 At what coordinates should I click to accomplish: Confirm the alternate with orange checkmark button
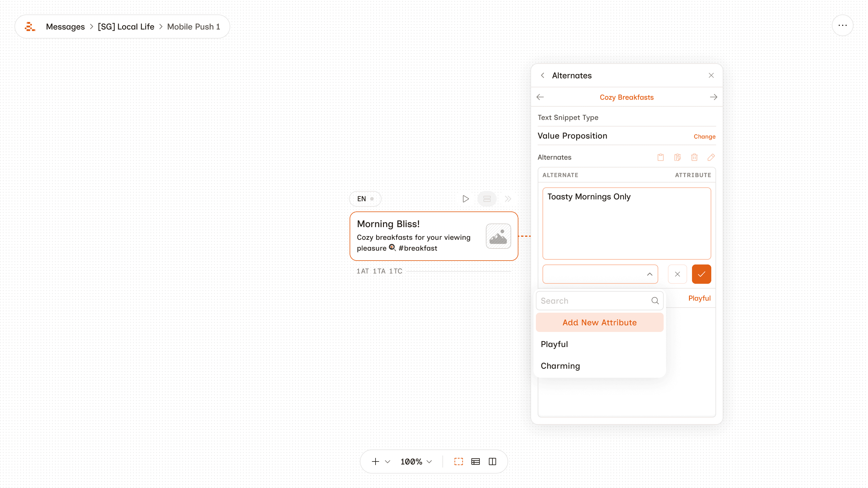(x=701, y=274)
